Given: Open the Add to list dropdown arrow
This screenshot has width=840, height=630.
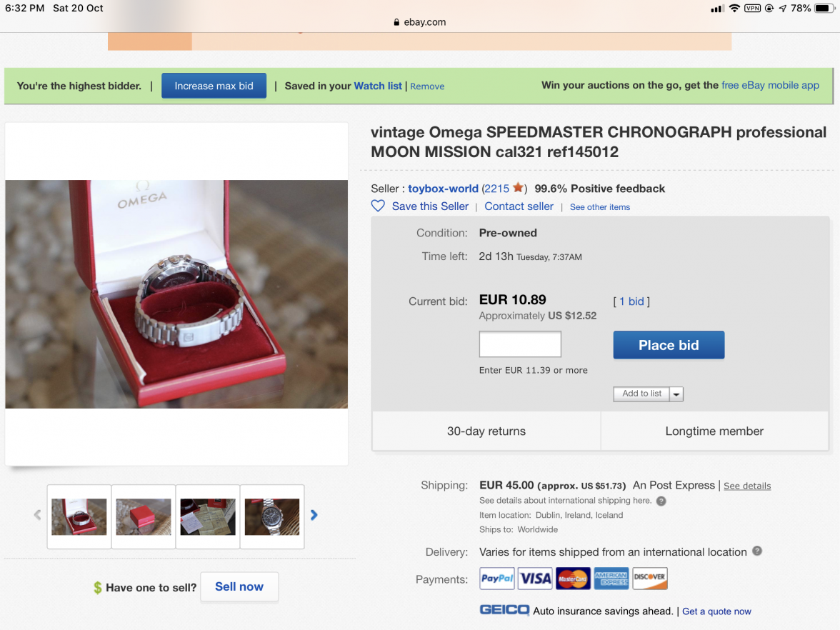Looking at the screenshot, I should (676, 394).
